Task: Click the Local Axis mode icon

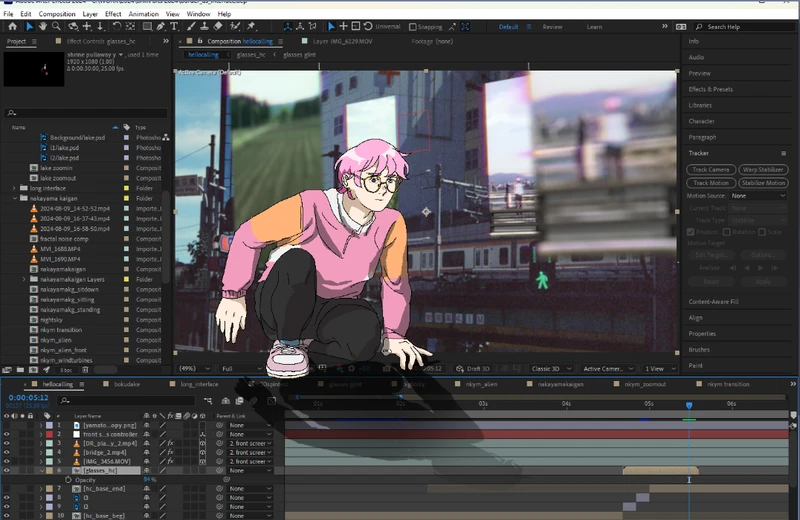Action: tap(288, 27)
